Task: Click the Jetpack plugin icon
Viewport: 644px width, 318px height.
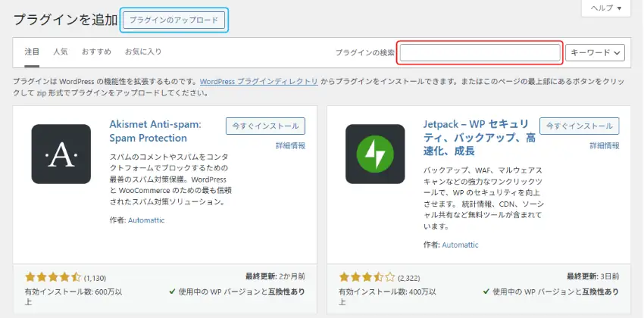Action: [375, 154]
